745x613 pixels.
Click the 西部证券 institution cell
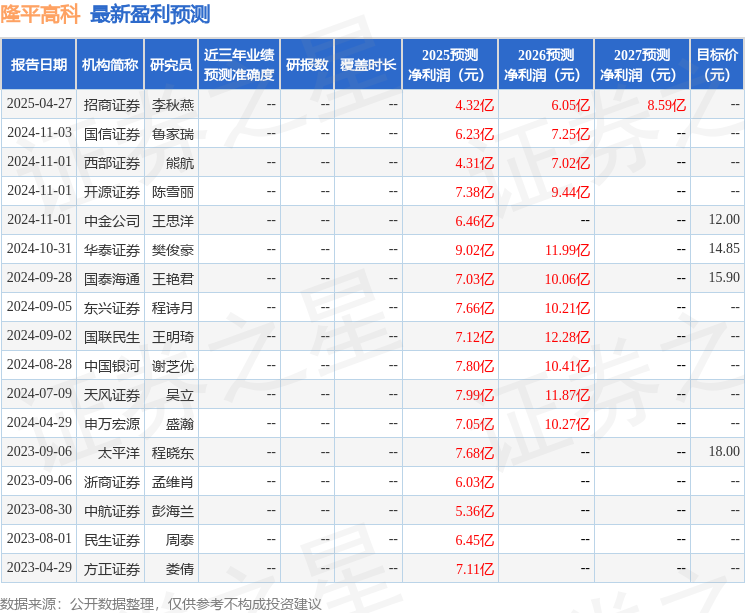click(x=112, y=163)
